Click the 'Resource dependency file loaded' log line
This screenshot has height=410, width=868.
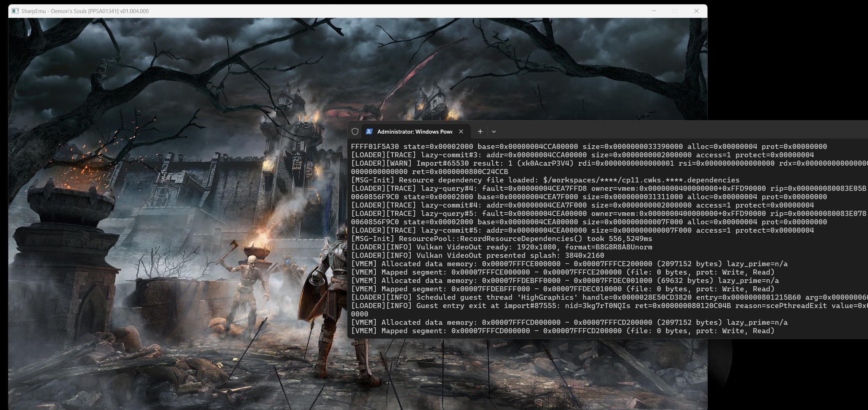[x=545, y=180]
